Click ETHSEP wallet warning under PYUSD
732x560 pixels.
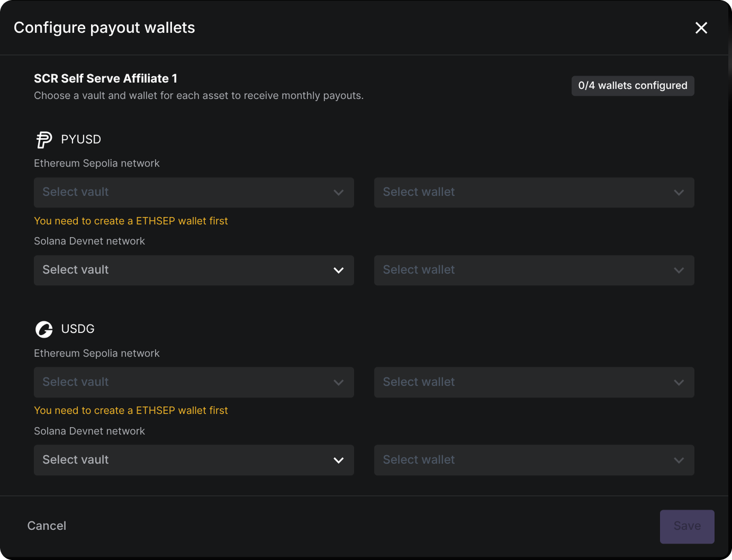(131, 221)
